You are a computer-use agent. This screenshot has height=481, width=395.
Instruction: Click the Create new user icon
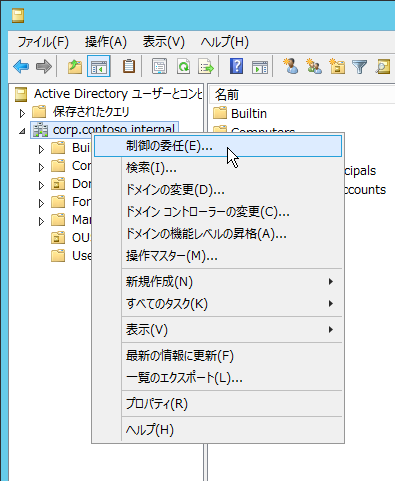pos(291,66)
